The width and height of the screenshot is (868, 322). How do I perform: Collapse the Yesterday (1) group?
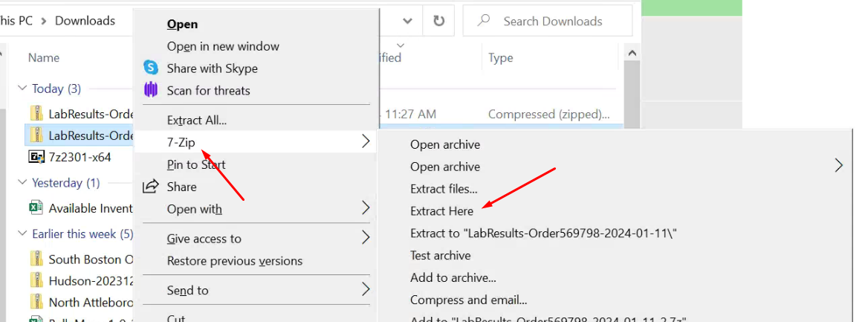tap(22, 183)
